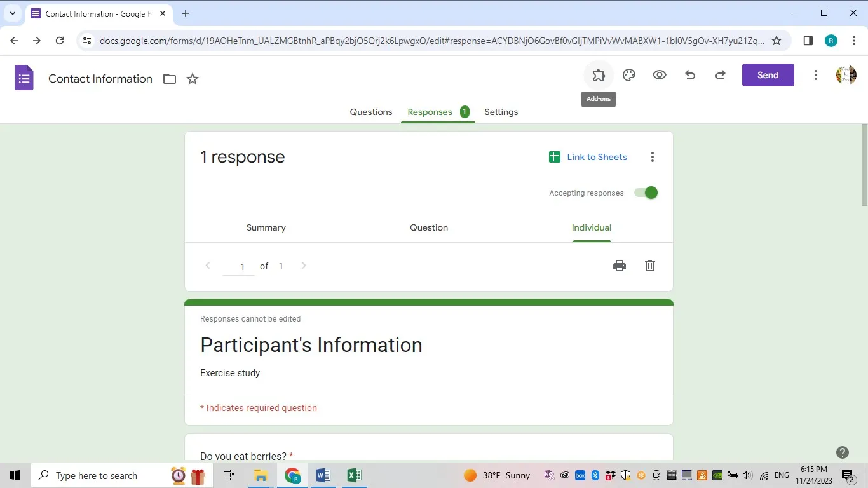Screen dimensions: 868x488
Task: Click Link to Sheets
Action: pos(596,156)
